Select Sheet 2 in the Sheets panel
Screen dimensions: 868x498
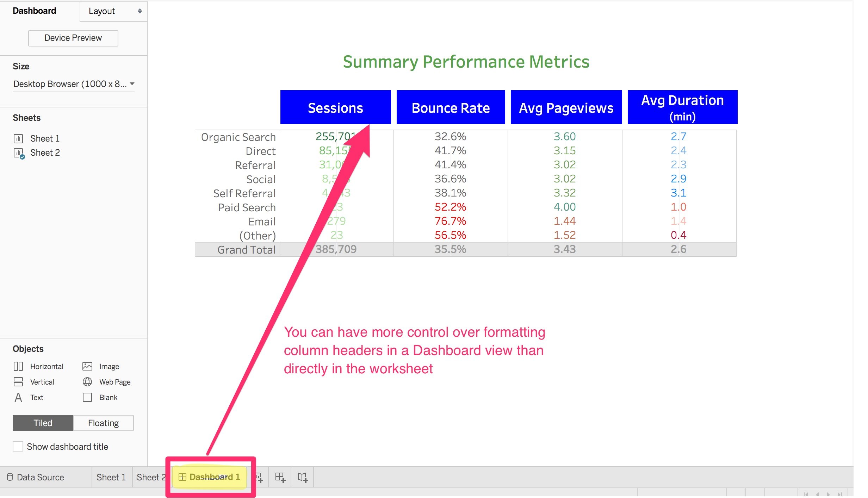click(45, 152)
